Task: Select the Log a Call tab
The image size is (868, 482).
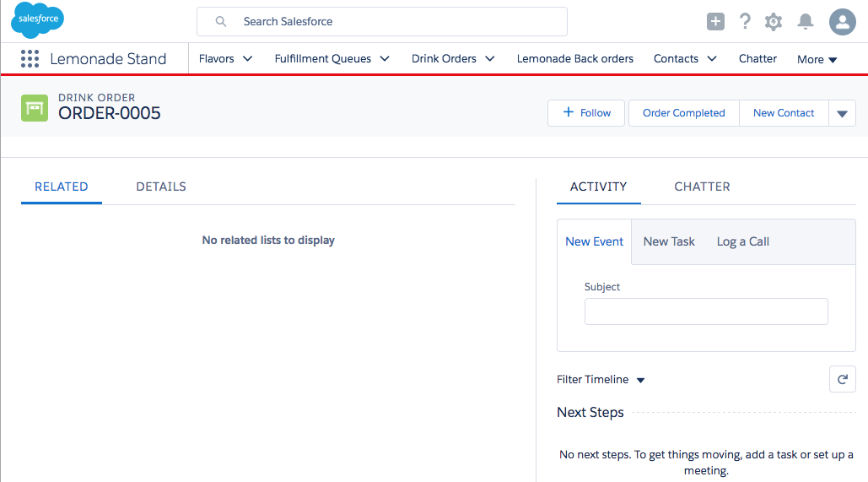Action: point(742,241)
